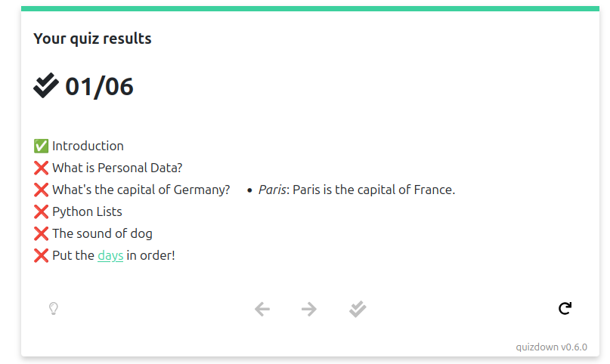
Task: Click red cross beside The sound of dog
Action: tap(41, 233)
